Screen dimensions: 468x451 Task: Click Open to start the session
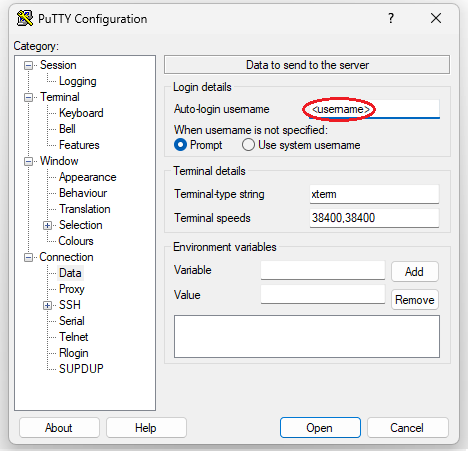coord(320,428)
